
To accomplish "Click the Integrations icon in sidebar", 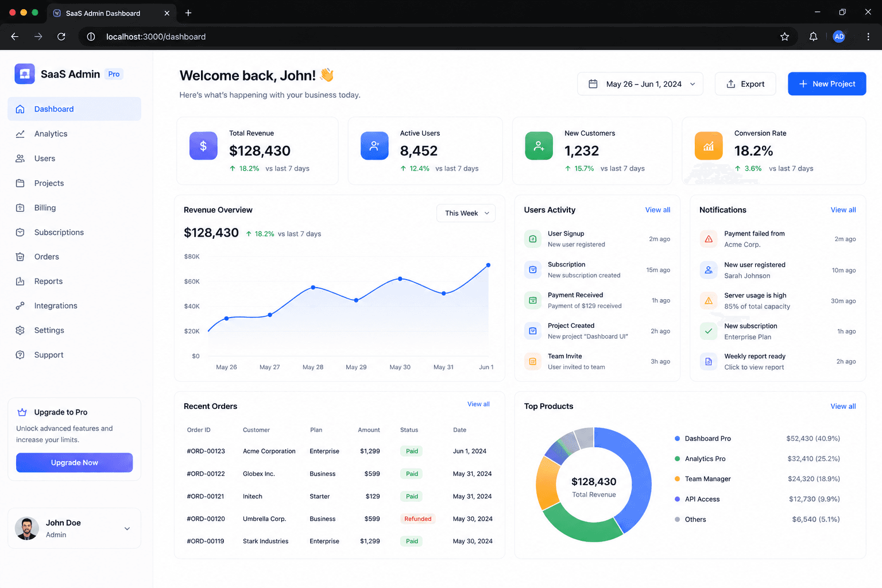I will 20,306.
